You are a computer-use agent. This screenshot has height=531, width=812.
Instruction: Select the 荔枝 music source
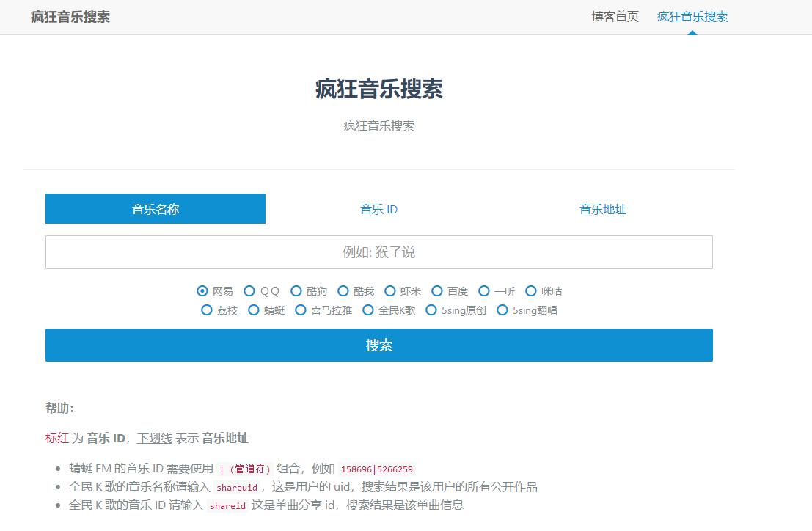[x=206, y=310]
